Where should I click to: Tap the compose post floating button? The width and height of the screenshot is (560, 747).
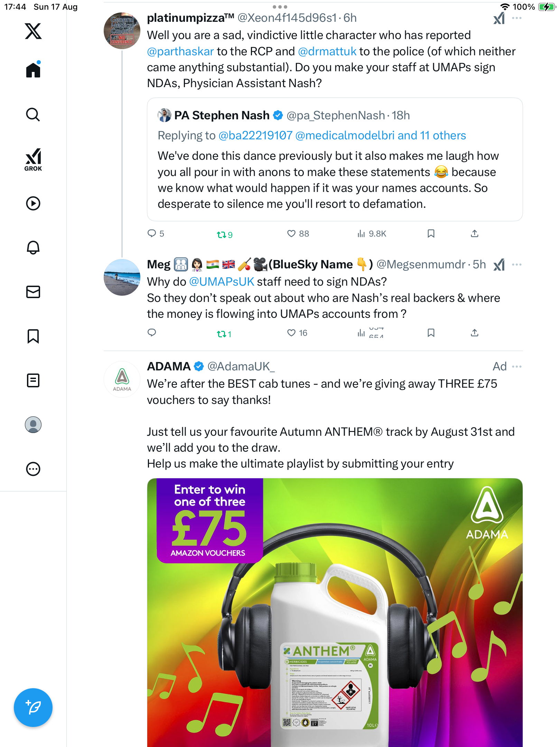tap(33, 707)
